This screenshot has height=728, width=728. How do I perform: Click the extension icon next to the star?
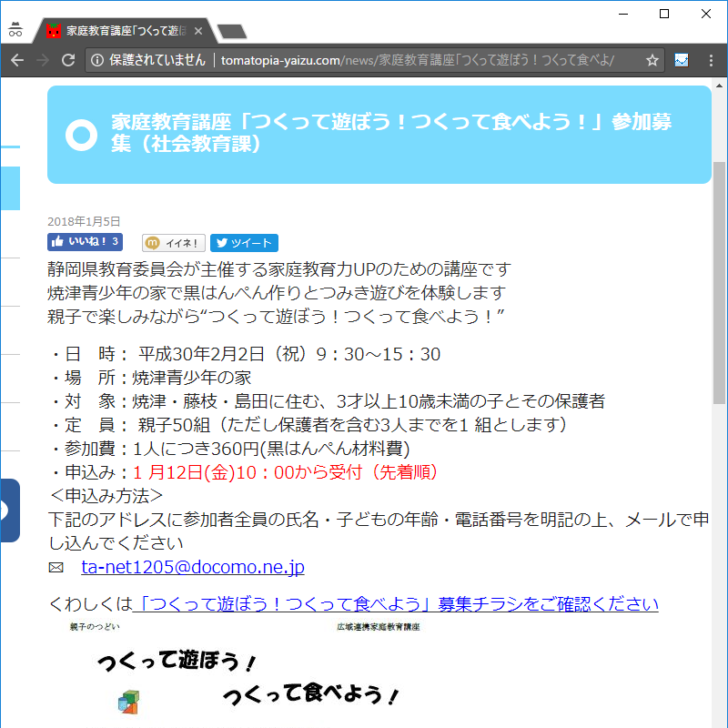pyautogui.click(x=681, y=60)
